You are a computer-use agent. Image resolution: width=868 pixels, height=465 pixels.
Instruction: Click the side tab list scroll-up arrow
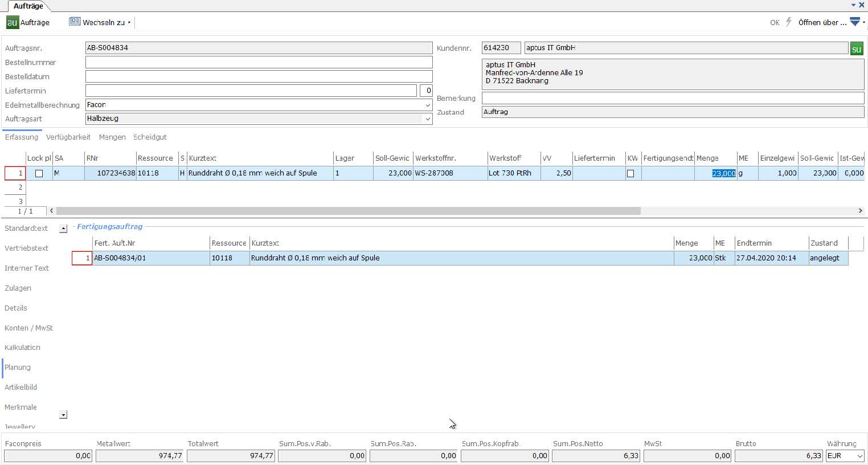click(63, 229)
